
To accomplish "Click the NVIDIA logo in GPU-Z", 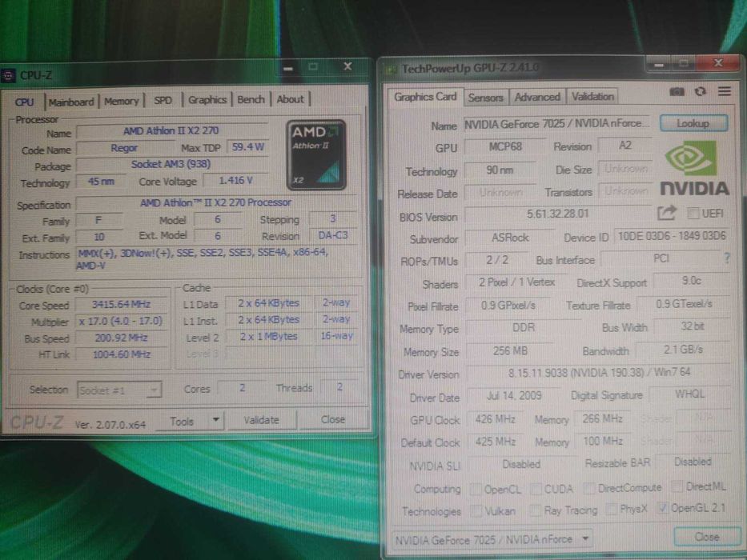I will pos(694,168).
